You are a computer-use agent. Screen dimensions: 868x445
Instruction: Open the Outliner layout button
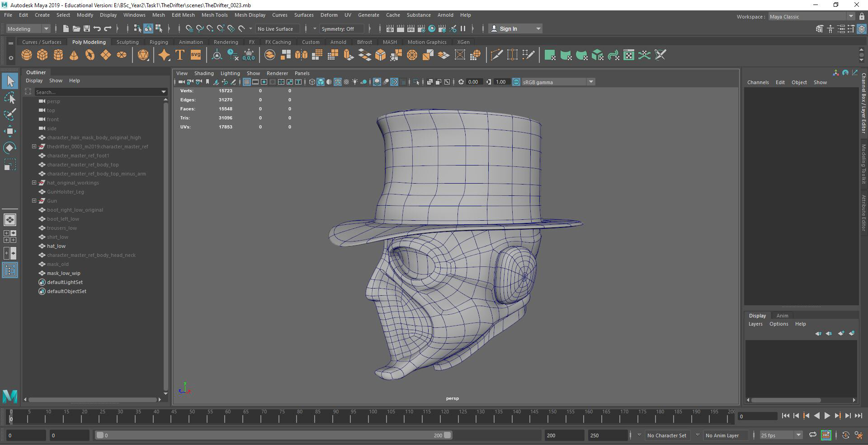click(x=9, y=270)
